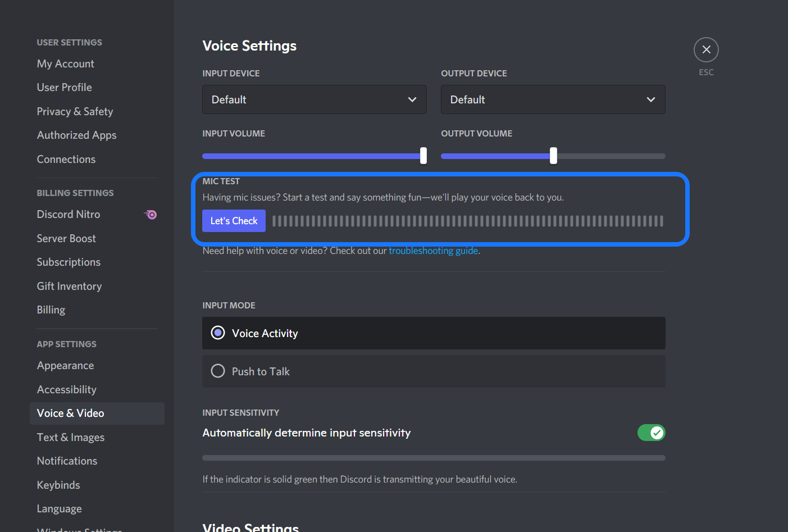This screenshot has width=788, height=532.
Task: Click the Voice Settings heading
Action: [x=249, y=46]
